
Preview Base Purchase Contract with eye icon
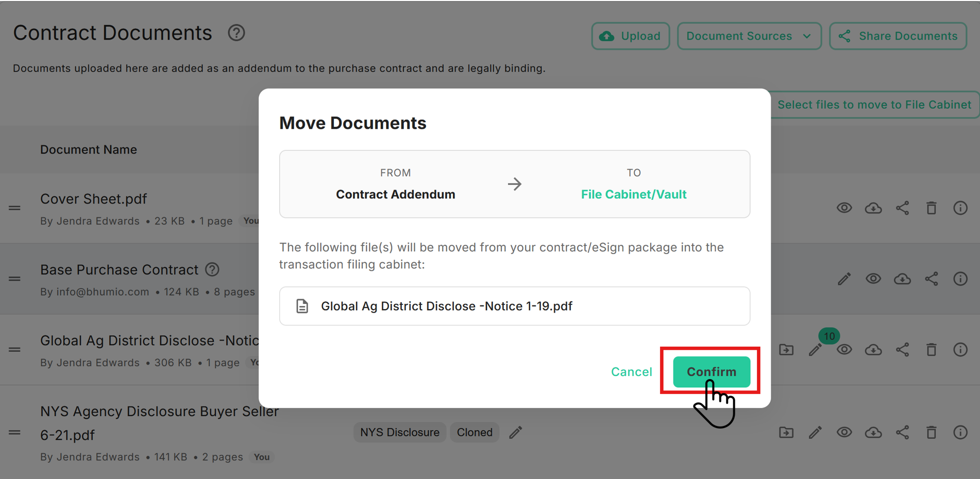click(x=873, y=279)
